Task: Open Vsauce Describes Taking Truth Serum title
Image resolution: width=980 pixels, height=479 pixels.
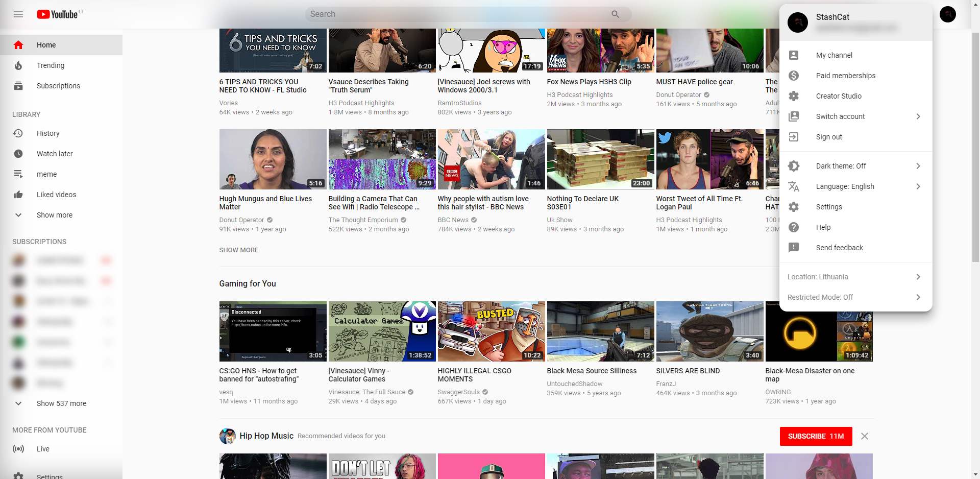Action: [x=369, y=86]
